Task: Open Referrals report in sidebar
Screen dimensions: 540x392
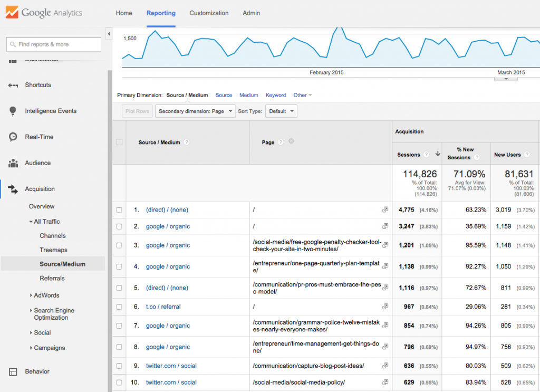Action: (52, 278)
